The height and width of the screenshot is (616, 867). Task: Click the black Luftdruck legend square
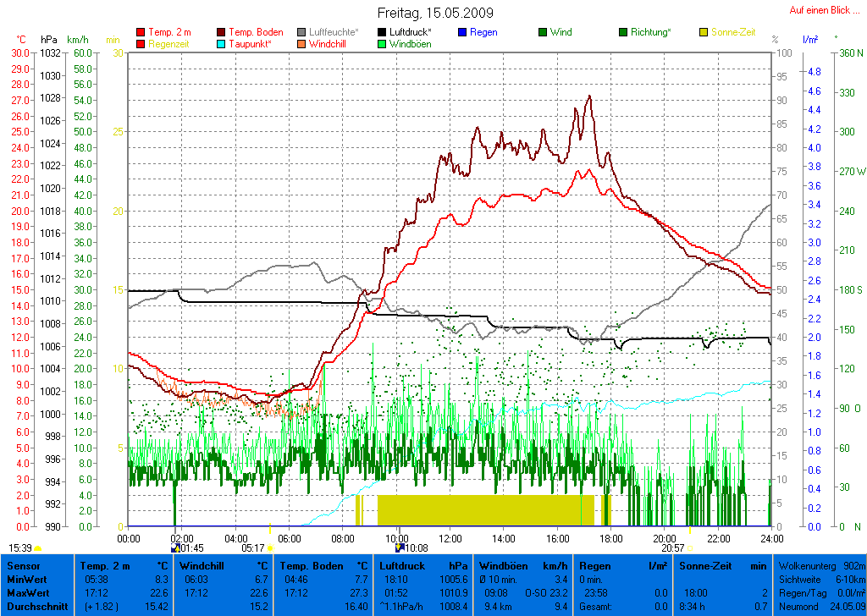383,32
